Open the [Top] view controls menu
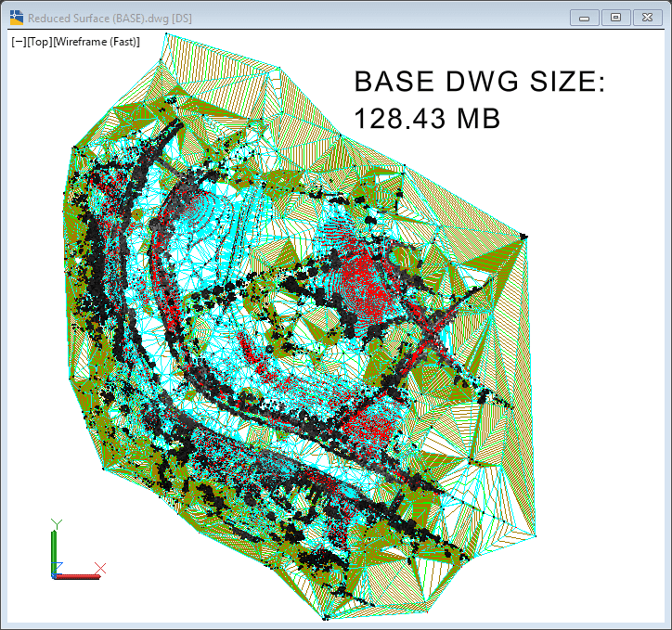This screenshot has width=672, height=630. click(x=40, y=42)
